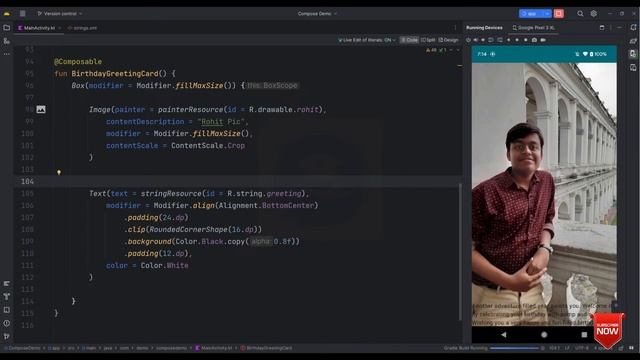640x360 pixels.
Task: Click BirthdayGreetingCard in breadcrumb bar
Action: point(266,348)
